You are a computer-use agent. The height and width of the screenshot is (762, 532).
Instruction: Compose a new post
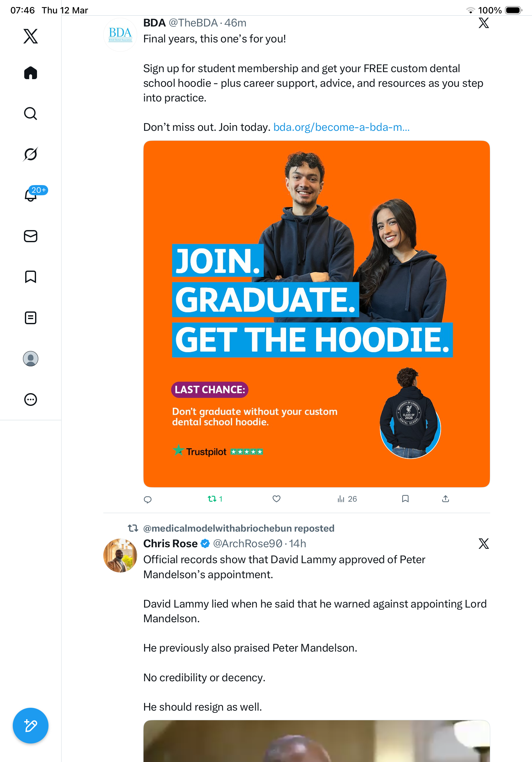[31, 726]
